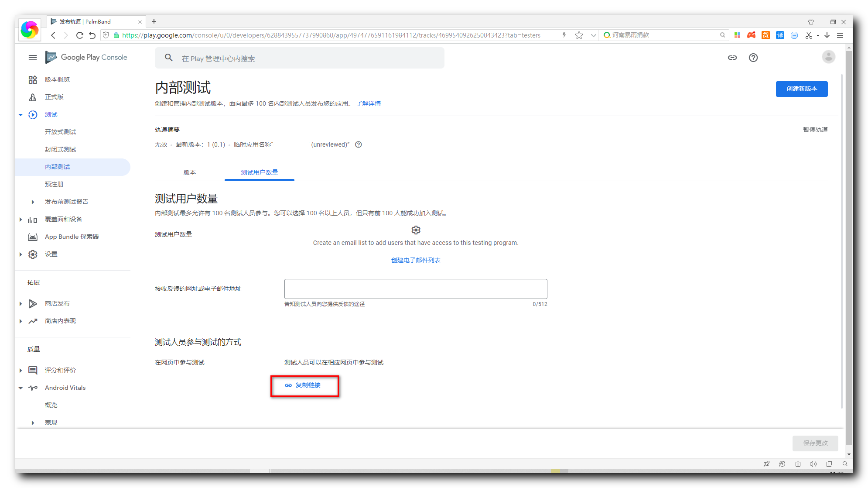The width and height of the screenshot is (868, 488).
Task: Bookmark page with the star icon
Action: 579,35
